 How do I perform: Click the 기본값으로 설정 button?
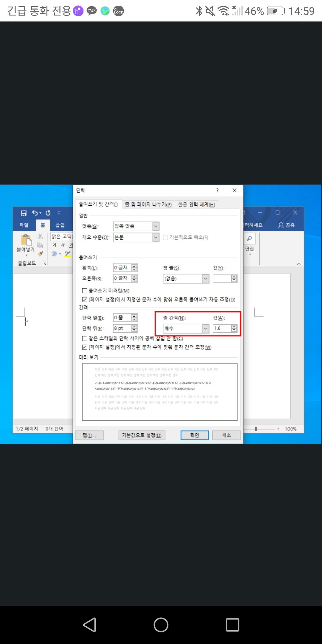coord(142,435)
